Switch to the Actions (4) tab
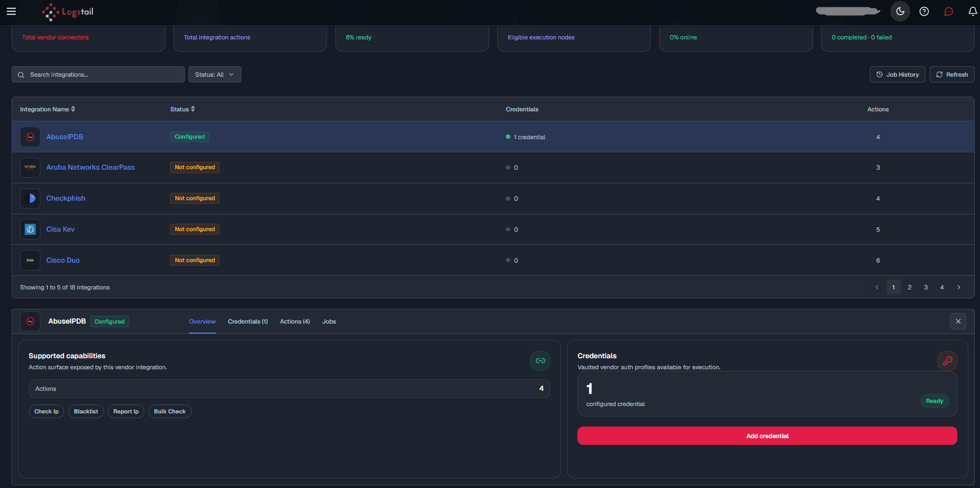 (x=295, y=321)
